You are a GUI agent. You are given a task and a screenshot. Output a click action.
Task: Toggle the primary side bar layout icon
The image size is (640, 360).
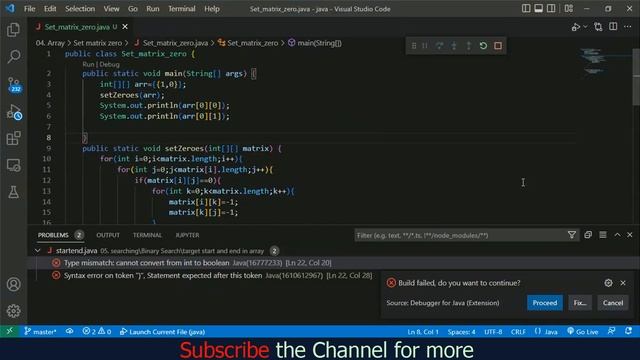[526, 9]
